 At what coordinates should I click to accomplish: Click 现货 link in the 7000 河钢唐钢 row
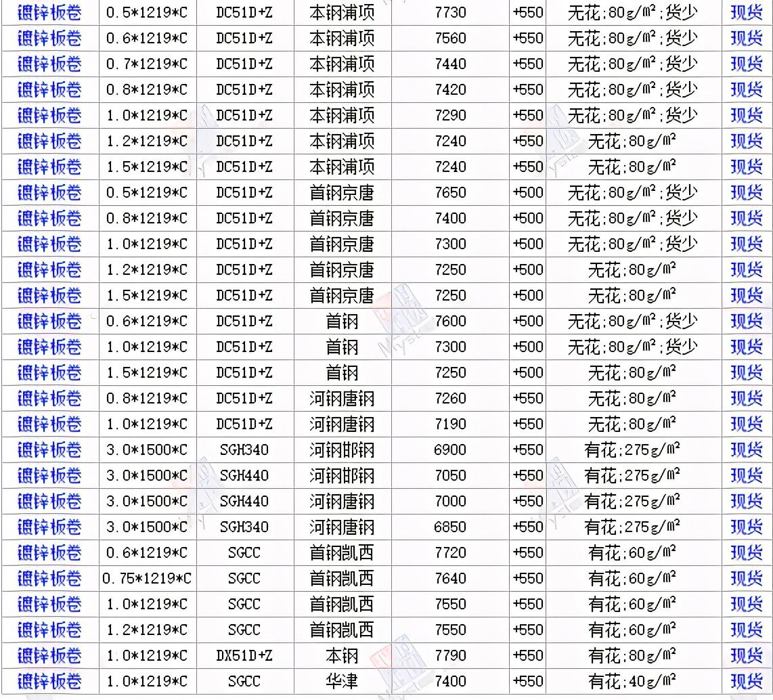(x=747, y=502)
